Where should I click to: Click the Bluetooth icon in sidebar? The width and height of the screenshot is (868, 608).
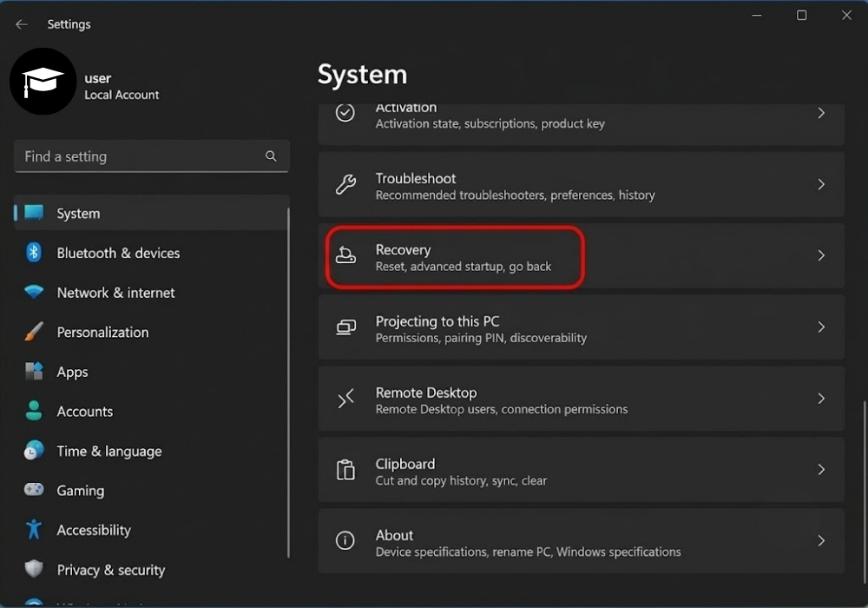point(34,253)
